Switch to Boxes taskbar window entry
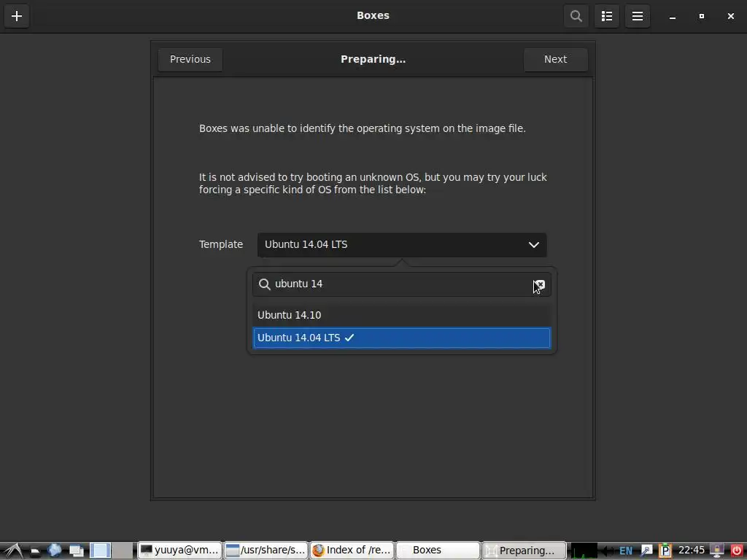This screenshot has height=560, width=747. 438,551
